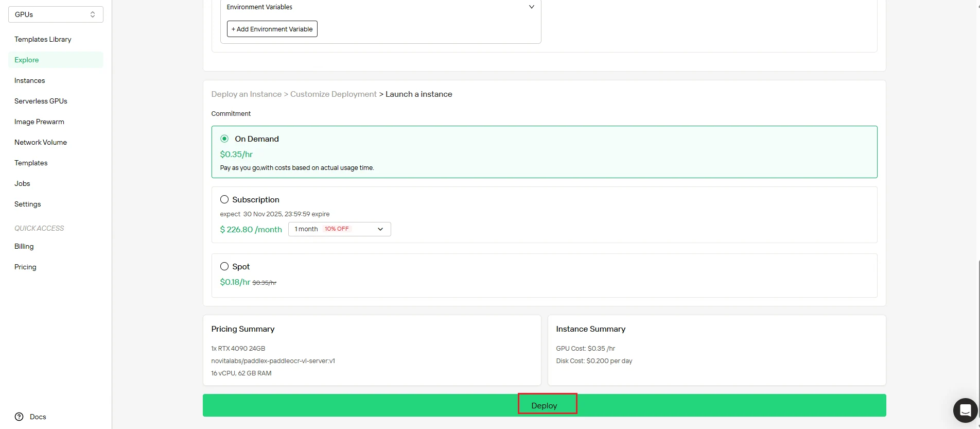The image size is (980, 429).
Task: Click the $226.80 /month subscription price
Action: (251, 230)
